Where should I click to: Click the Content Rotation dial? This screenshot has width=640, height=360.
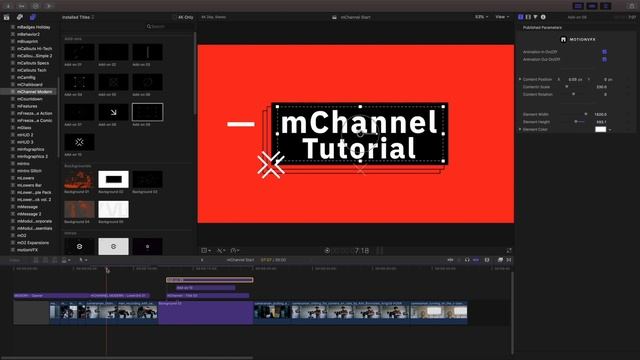coord(573,94)
